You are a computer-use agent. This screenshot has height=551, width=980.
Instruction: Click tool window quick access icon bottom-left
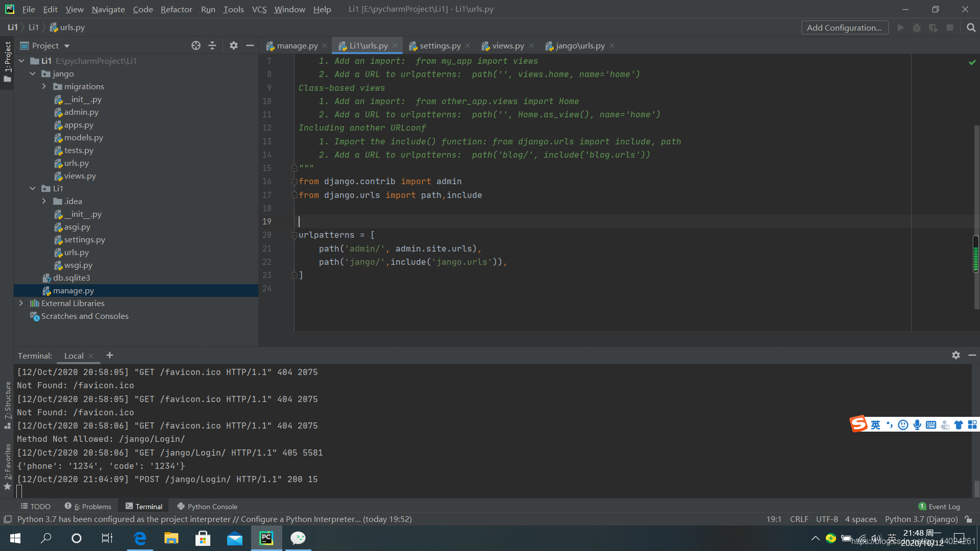tap(8, 519)
